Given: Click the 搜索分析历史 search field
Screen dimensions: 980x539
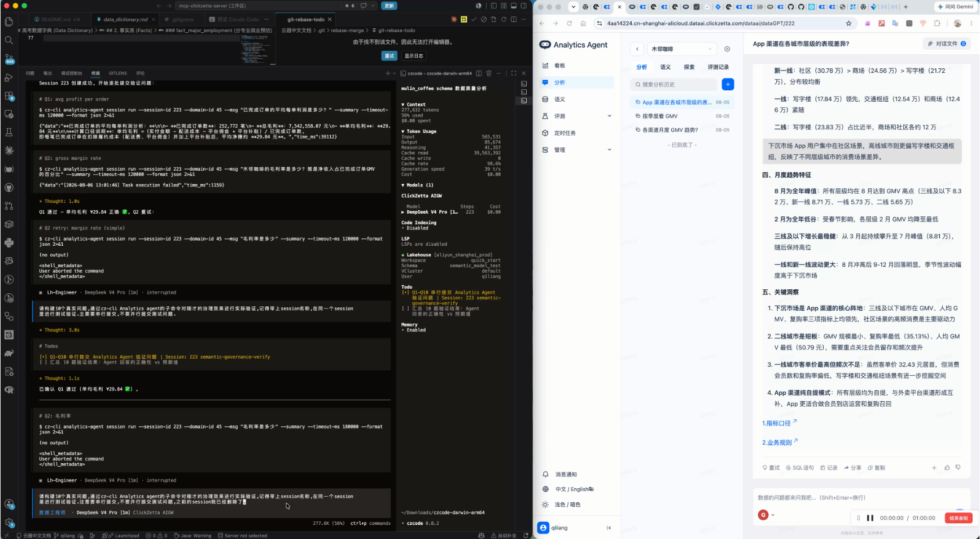Looking at the screenshot, I should point(673,84).
